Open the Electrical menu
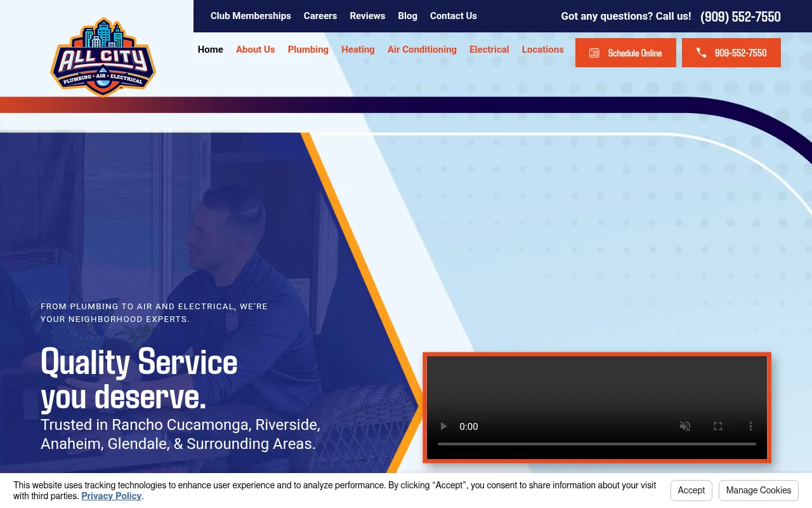This screenshot has height=508, width=812. pos(489,50)
